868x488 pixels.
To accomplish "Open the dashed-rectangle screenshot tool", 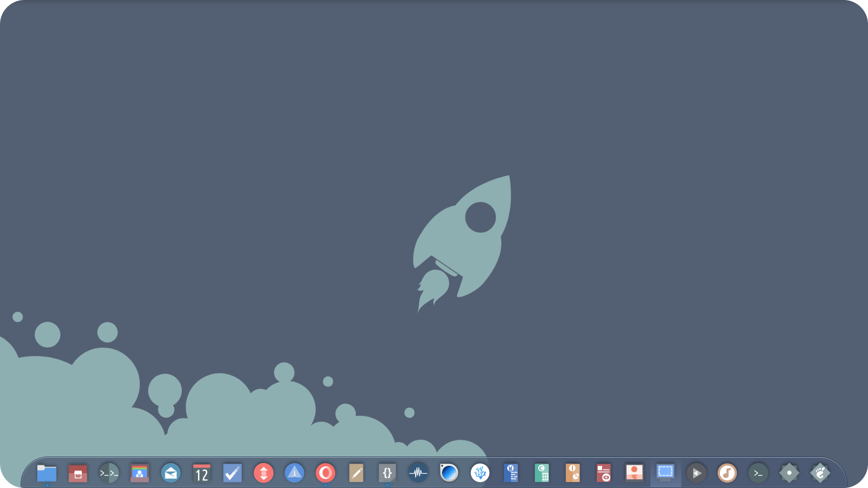I will (x=666, y=473).
